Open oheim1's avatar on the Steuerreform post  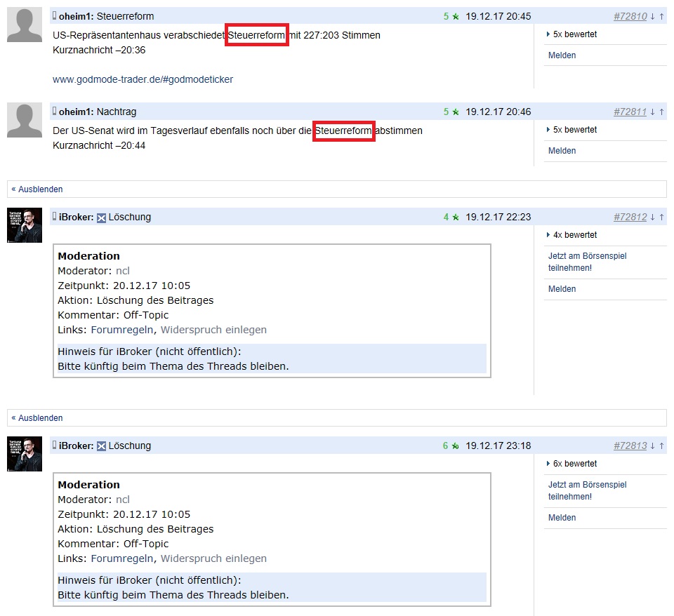click(x=25, y=25)
